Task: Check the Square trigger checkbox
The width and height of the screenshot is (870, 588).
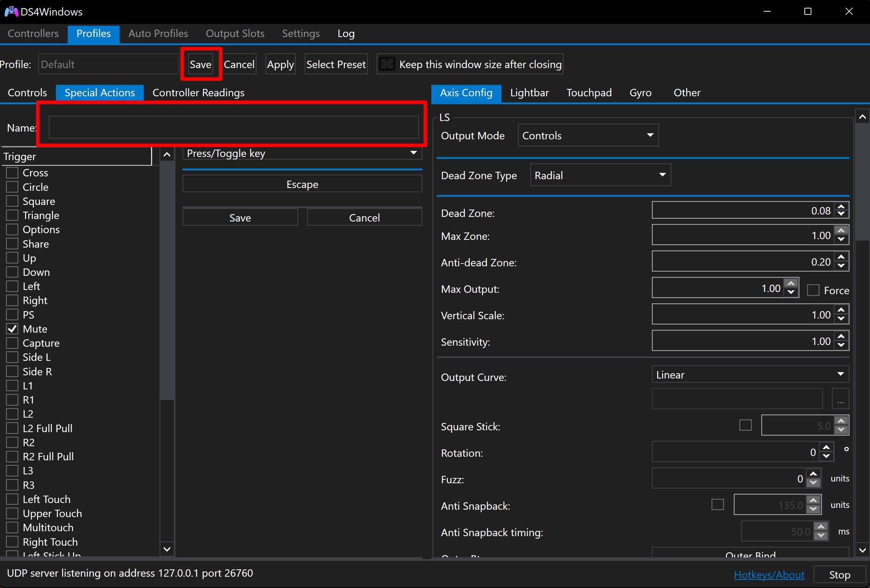Action: [x=12, y=201]
